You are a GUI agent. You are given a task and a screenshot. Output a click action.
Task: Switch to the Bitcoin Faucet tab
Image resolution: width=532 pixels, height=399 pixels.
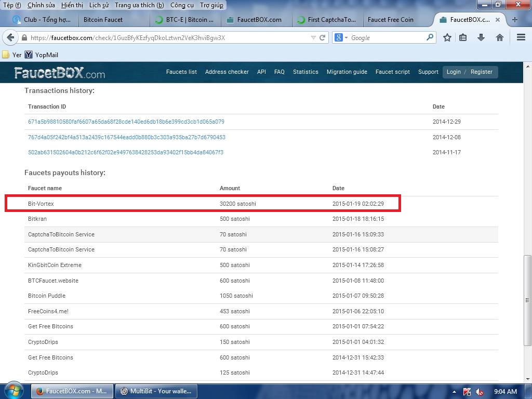coord(103,20)
